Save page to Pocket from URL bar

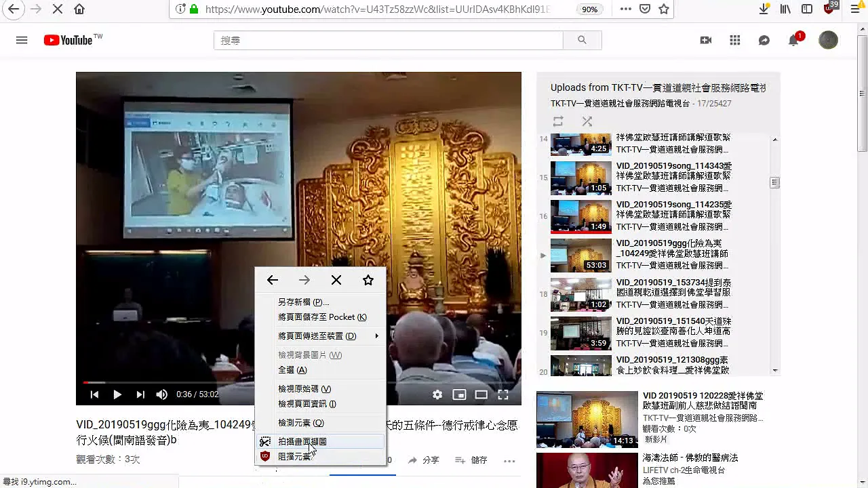(x=645, y=9)
